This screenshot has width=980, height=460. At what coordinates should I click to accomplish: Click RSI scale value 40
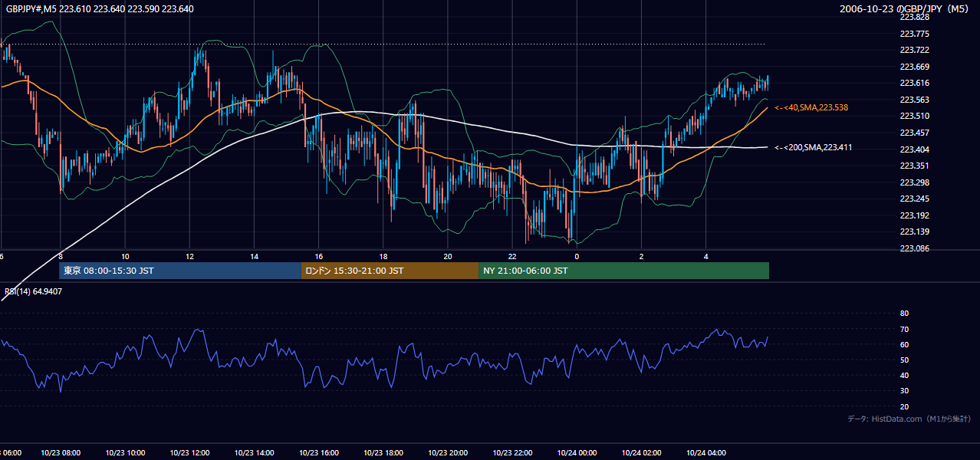click(x=904, y=376)
